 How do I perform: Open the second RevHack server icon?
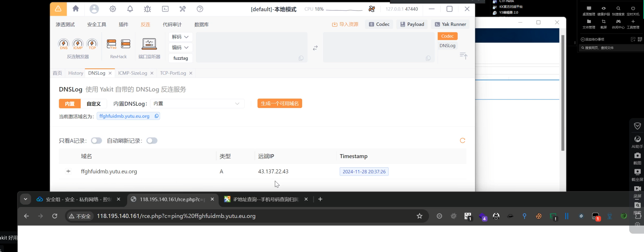pos(126,44)
